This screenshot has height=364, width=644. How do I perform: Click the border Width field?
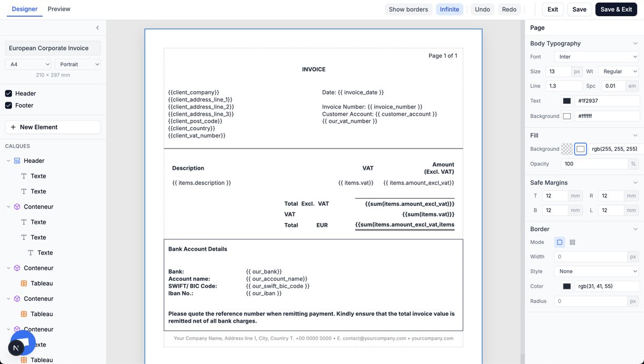(591, 257)
